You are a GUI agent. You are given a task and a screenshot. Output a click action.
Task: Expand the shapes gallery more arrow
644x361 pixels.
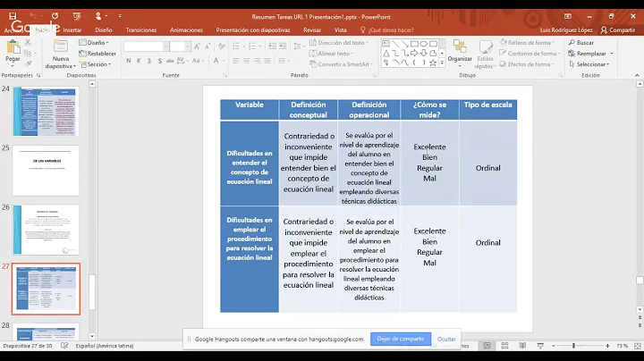[x=442, y=63]
